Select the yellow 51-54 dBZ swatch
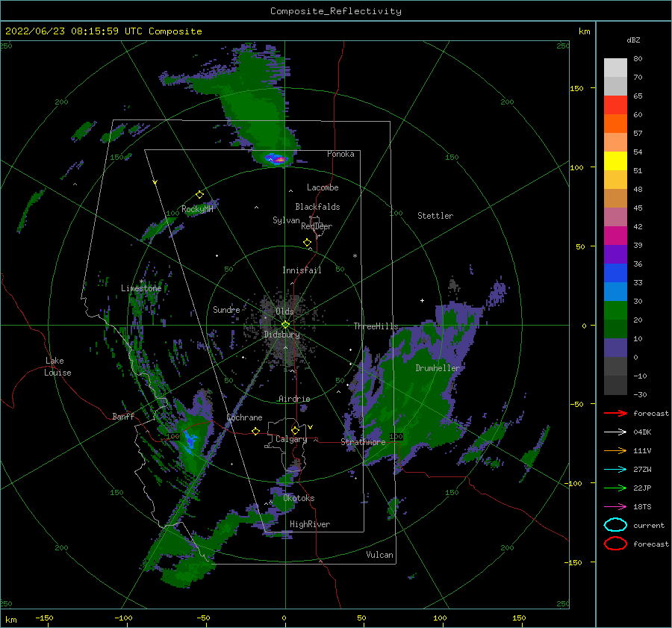The width and height of the screenshot is (672, 628). pyautogui.click(x=615, y=161)
